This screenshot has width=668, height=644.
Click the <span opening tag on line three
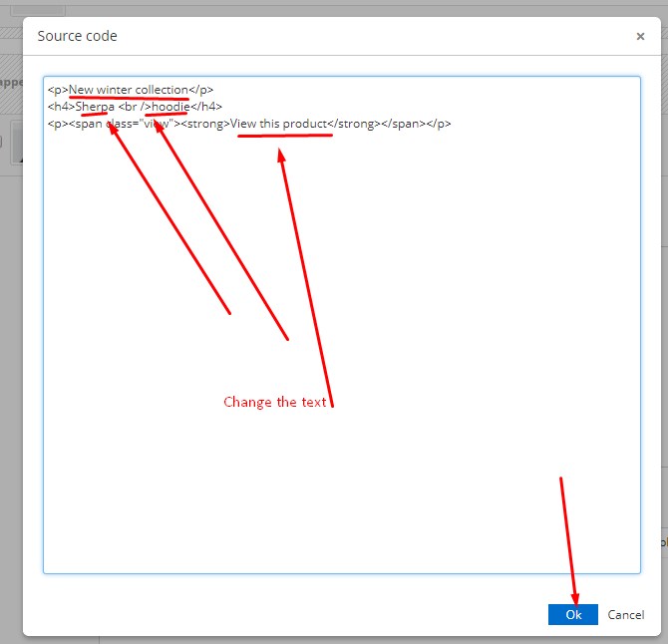pyautogui.click(x=84, y=124)
